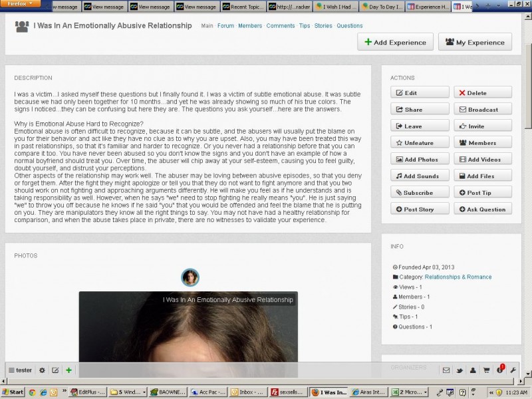This screenshot has height=399, width=532.
Task: Open the Stories section link
Action: (x=323, y=26)
